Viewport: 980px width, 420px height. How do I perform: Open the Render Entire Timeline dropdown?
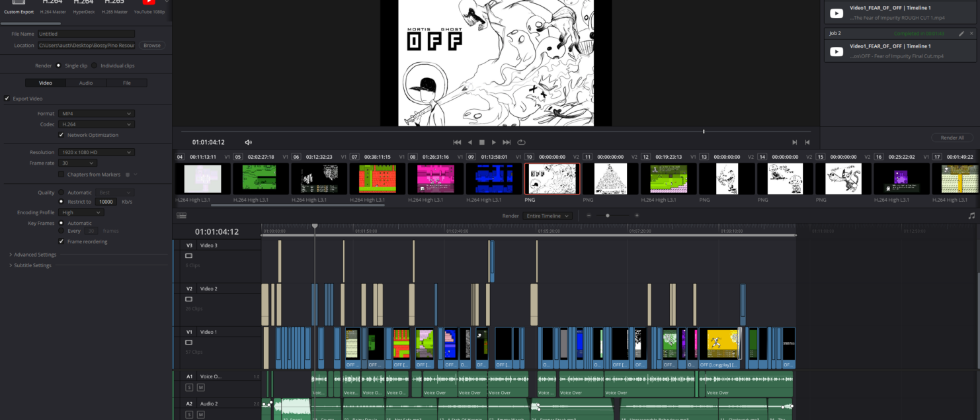click(547, 216)
